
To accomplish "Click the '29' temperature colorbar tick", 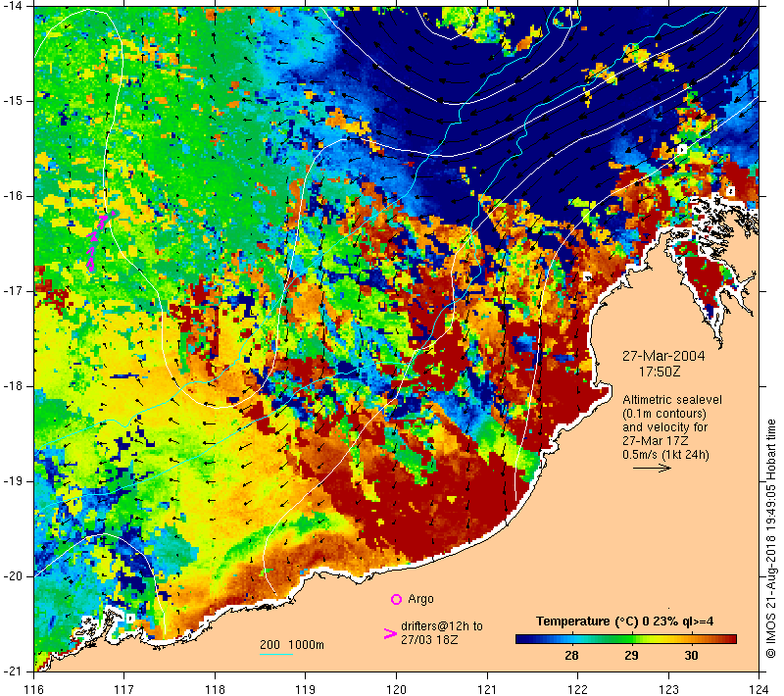I will 631,656.
